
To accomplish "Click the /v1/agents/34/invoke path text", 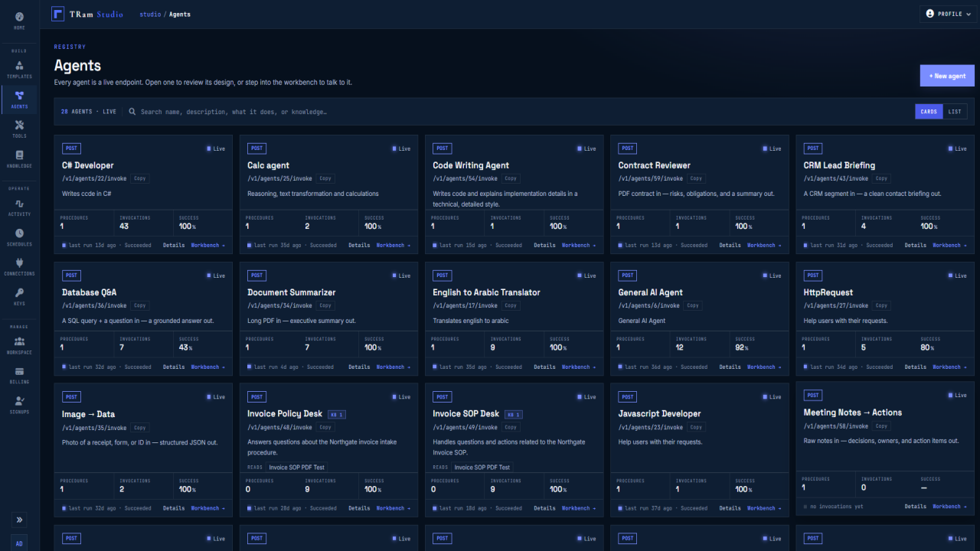I will 279,305.
